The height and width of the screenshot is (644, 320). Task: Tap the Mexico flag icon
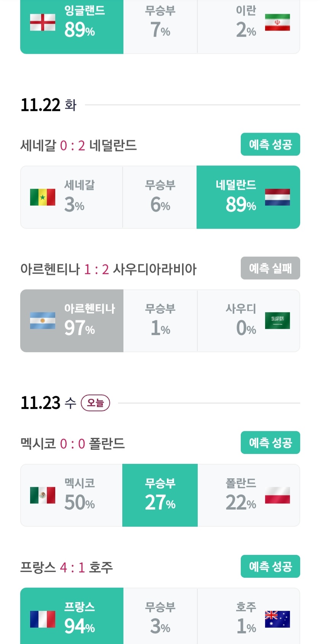coord(43,495)
